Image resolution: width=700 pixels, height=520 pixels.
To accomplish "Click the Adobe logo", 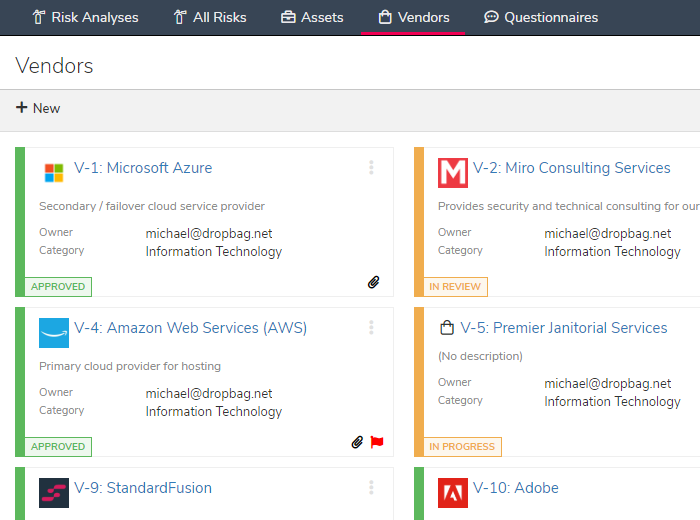I will [x=453, y=493].
